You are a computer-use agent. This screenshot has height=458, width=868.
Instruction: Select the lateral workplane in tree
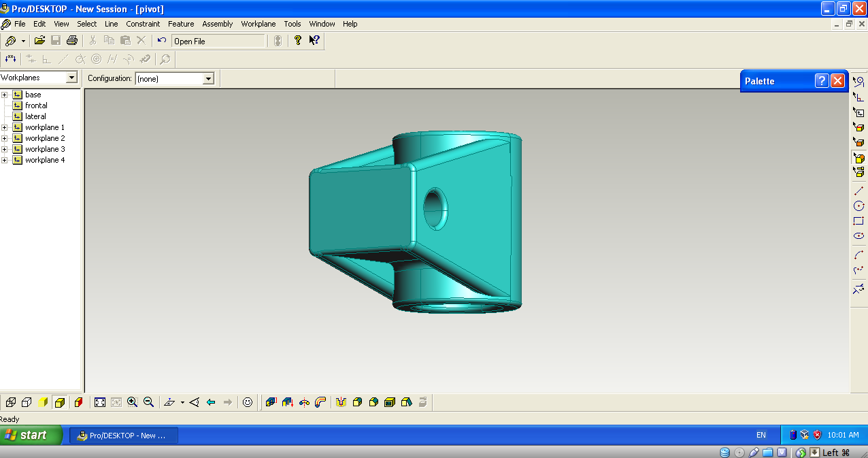click(35, 116)
